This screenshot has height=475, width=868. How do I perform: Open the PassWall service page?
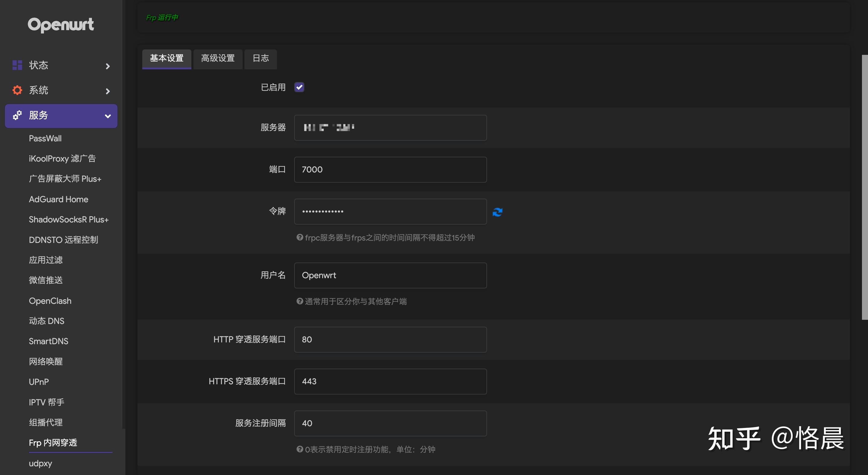click(x=45, y=138)
